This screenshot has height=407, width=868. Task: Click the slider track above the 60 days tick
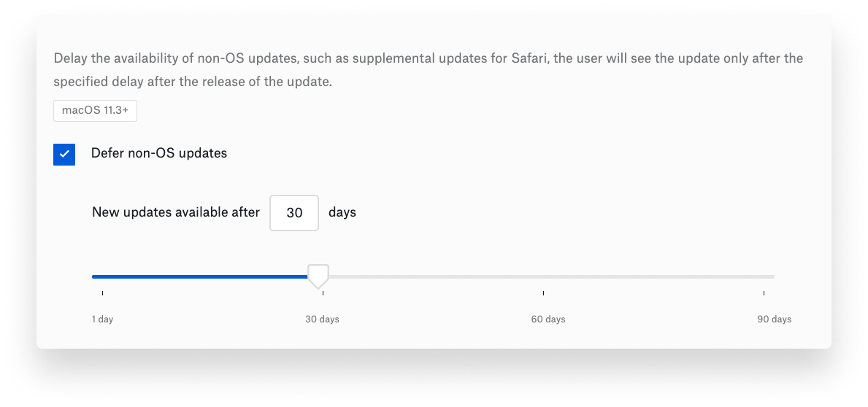pyautogui.click(x=543, y=276)
